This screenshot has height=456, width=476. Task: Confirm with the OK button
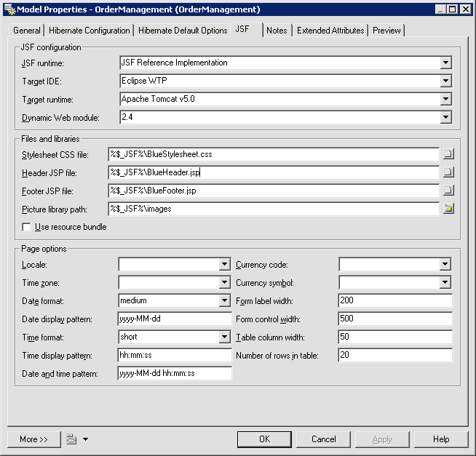pos(264,439)
